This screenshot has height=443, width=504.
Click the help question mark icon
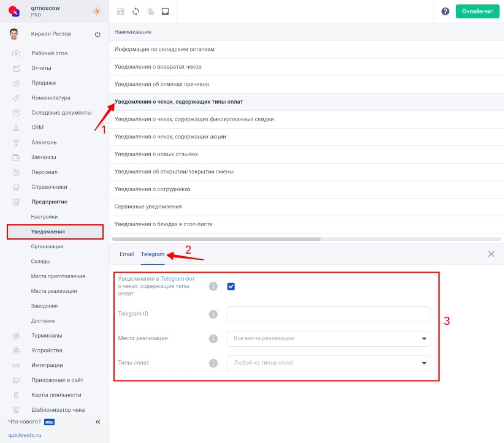pyautogui.click(x=445, y=12)
